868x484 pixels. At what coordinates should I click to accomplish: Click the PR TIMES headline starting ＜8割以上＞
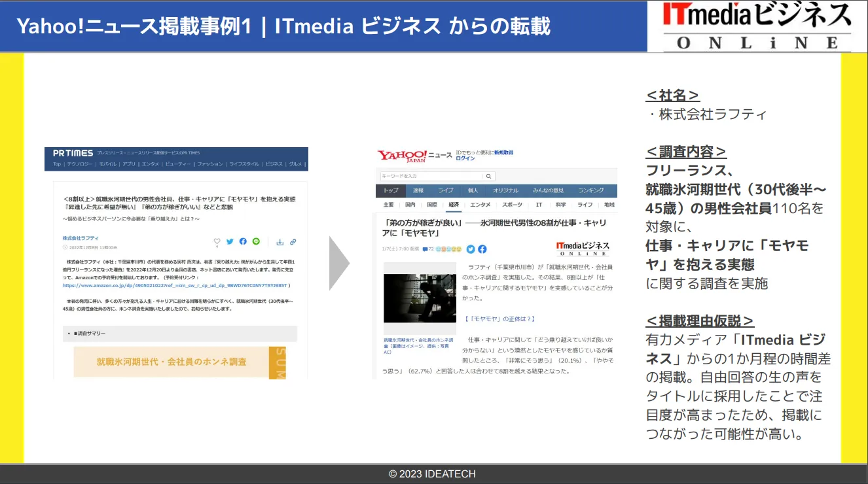coord(179,203)
